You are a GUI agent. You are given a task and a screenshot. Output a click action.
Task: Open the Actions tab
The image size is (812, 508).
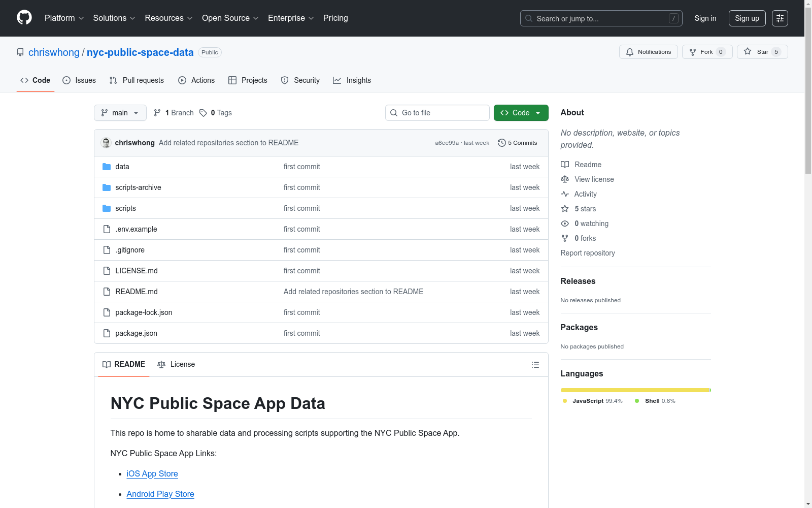pyautogui.click(x=196, y=80)
